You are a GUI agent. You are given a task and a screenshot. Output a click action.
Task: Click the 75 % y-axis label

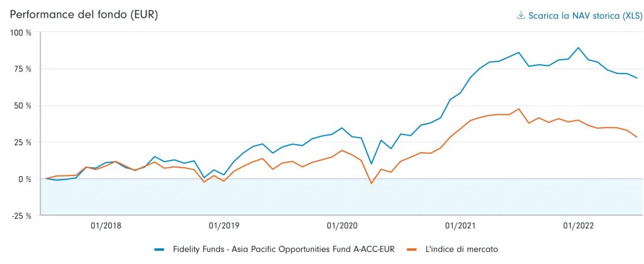22,69
